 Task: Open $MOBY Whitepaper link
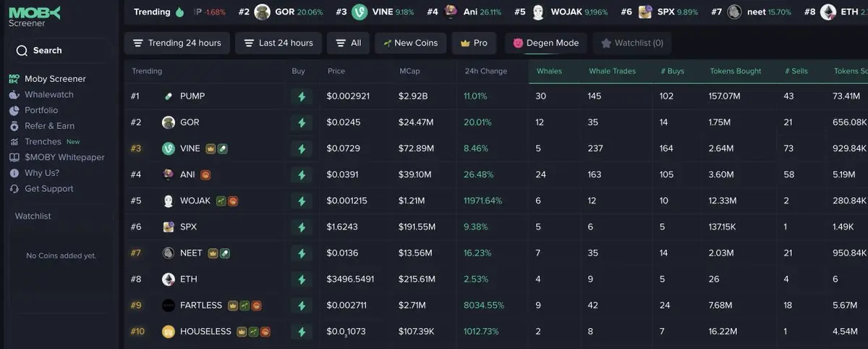64,157
